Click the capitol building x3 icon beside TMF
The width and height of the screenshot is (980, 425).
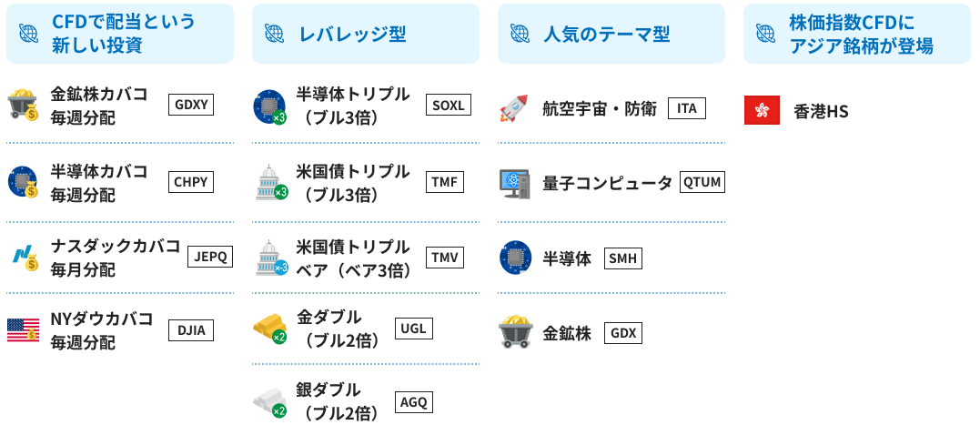[x=271, y=183]
